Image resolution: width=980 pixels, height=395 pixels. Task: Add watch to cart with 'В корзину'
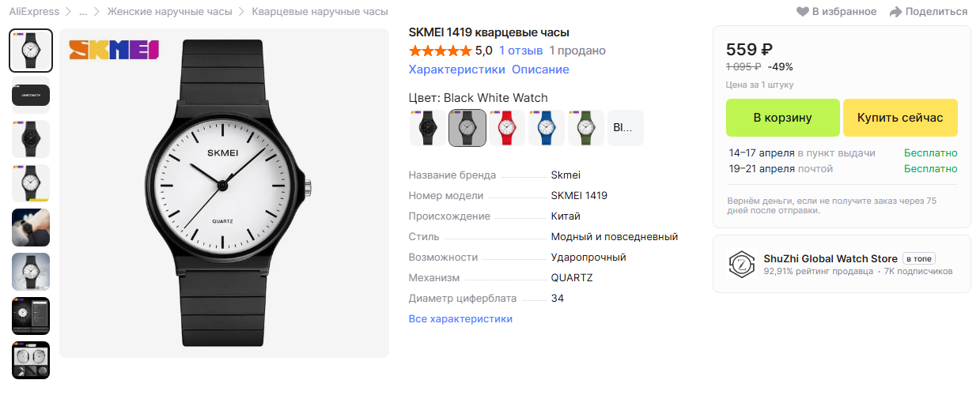tap(782, 118)
